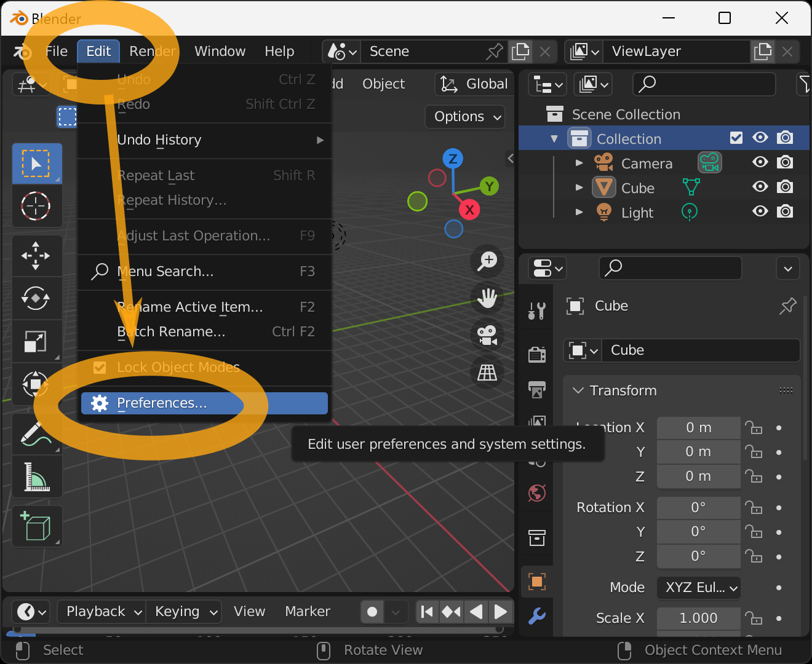Click the hand pan view icon
The height and width of the screenshot is (664, 812).
pyautogui.click(x=487, y=298)
